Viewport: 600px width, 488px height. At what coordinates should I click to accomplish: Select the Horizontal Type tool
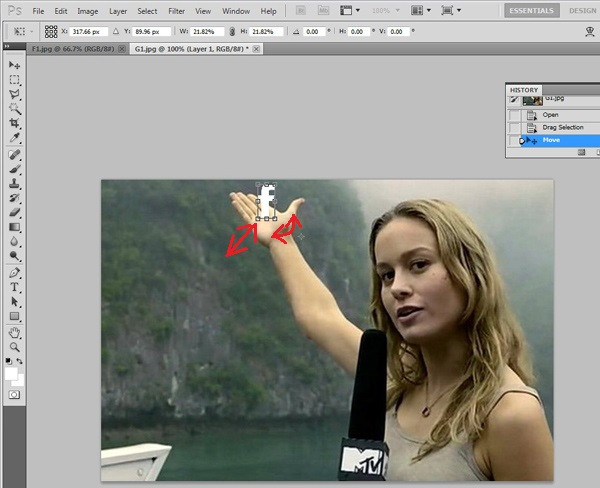point(14,287)
